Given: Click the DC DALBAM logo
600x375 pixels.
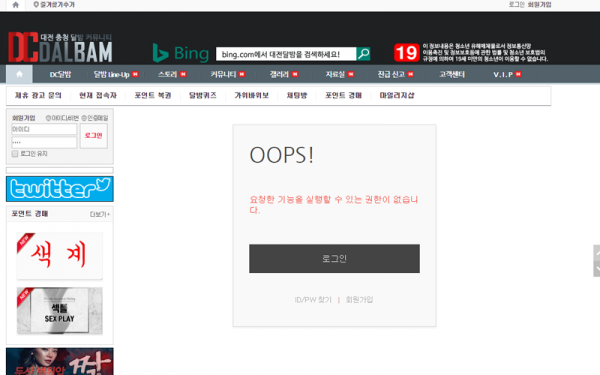Looking at the screenshot, I should click(x=60, y=47).
